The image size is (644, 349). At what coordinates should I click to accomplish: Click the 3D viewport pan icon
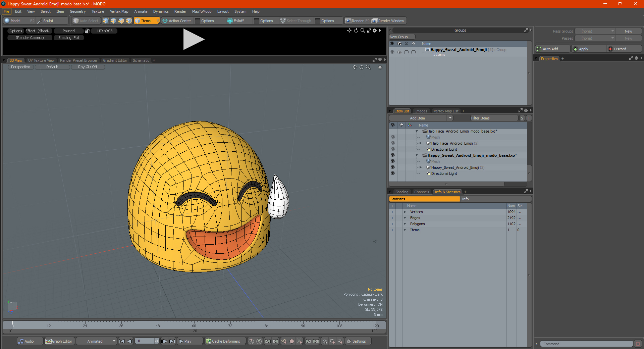pos(355,67)
